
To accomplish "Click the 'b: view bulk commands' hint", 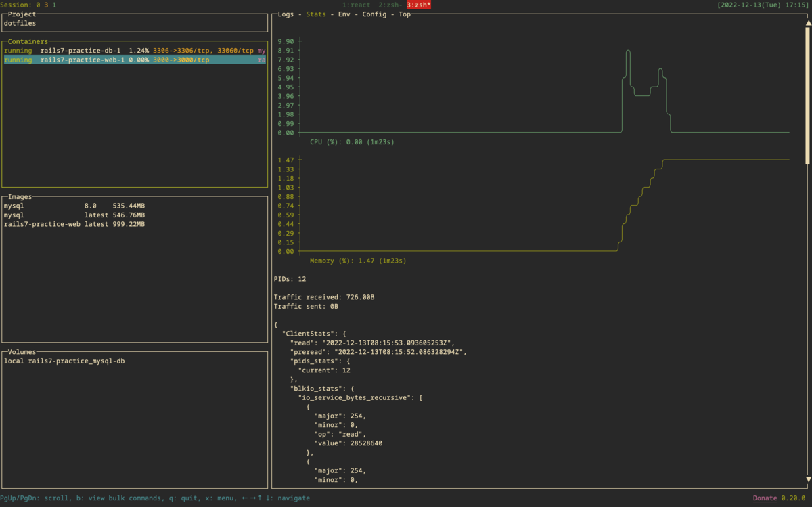I will pos(116,498).
